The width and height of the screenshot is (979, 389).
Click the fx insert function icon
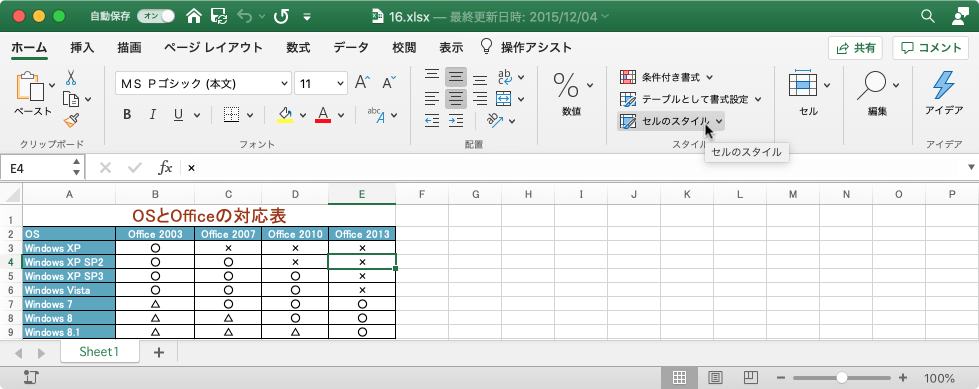[165, 167]
